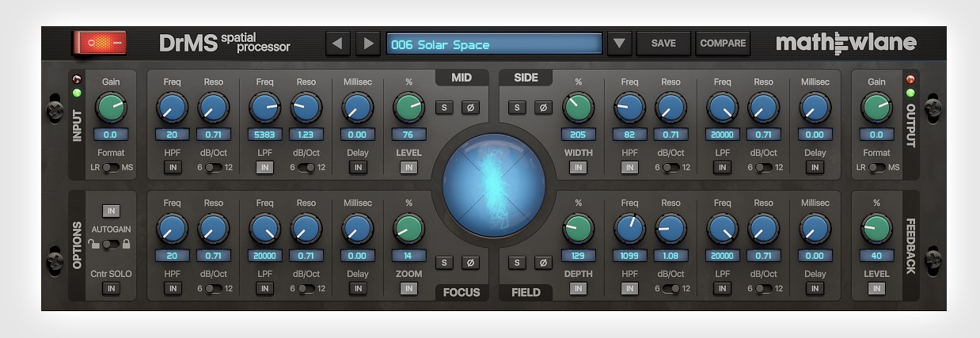
Task: Click the Feedback value field showing 40
Action: tap(876, 256)
